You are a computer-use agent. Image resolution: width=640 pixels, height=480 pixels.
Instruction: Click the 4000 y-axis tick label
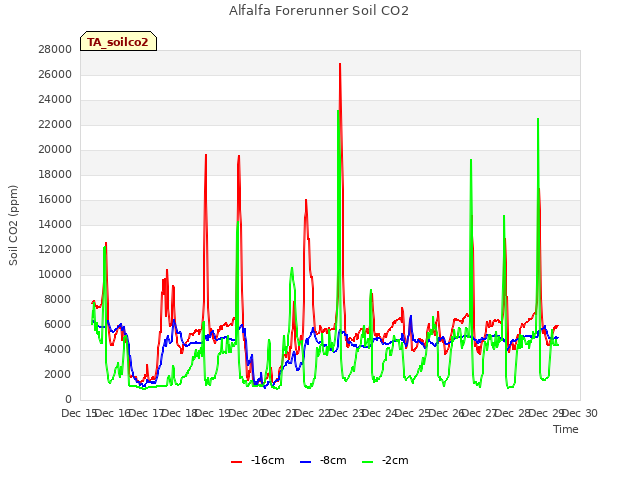[x=58, y=349]
